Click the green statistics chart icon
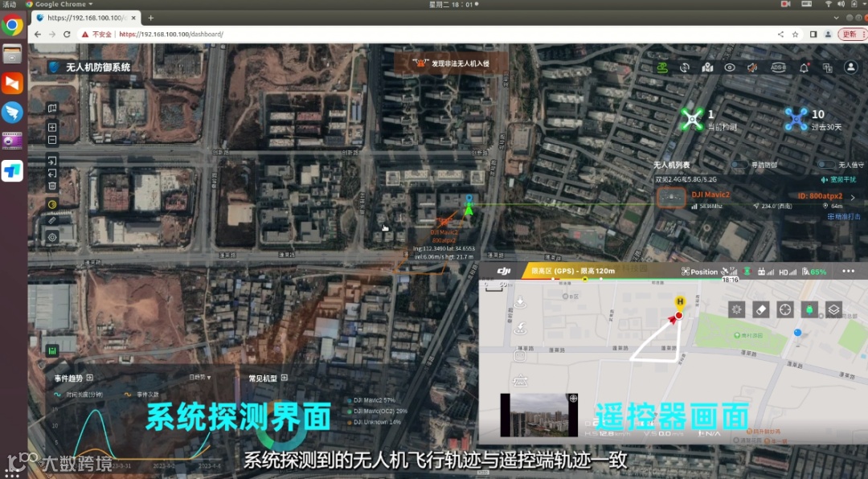Image resolution: width=868 pixels, height=479 pixels. (52, 350)
